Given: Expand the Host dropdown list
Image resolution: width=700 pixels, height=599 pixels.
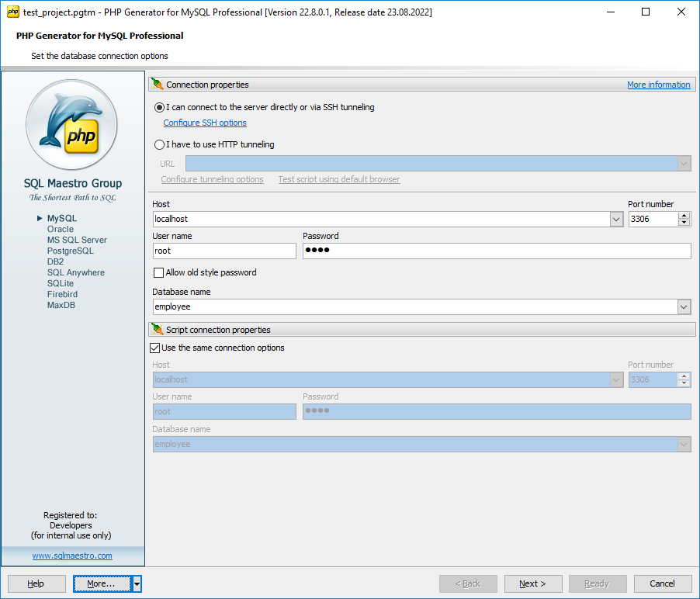Looking at the screenshot, I should click(616, 220).
